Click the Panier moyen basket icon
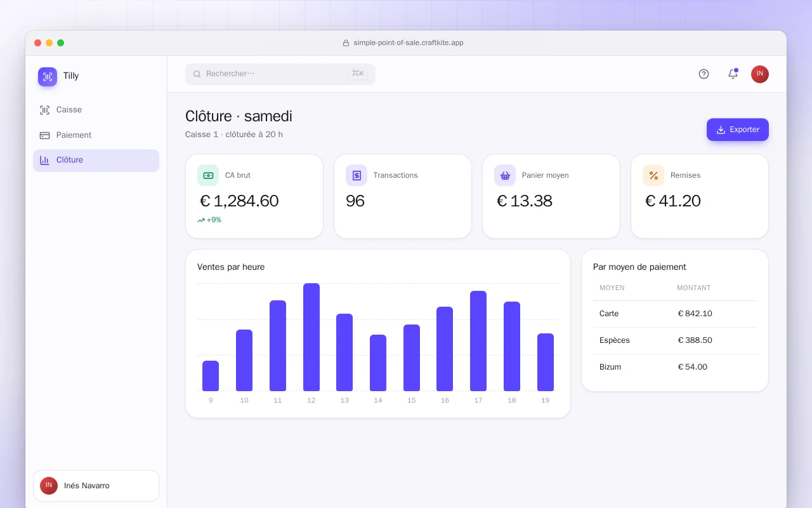This screenshot has height=508, width=812. 505,175
